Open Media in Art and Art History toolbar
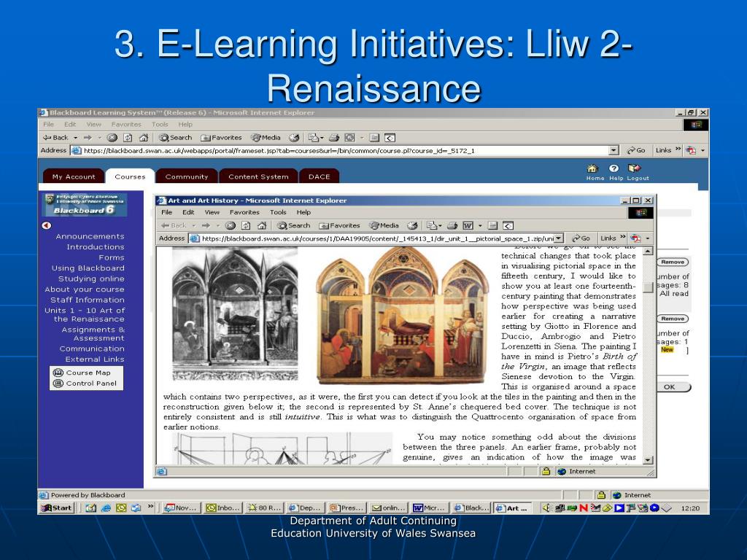This screenshot has height=560, width=747. pyautogui.click(x=384, y=226)
